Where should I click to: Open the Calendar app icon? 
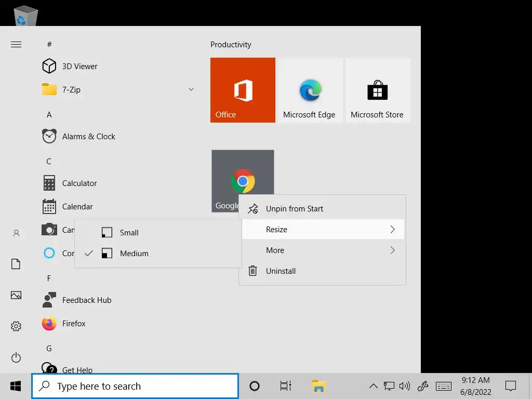[x=49, y=206]
